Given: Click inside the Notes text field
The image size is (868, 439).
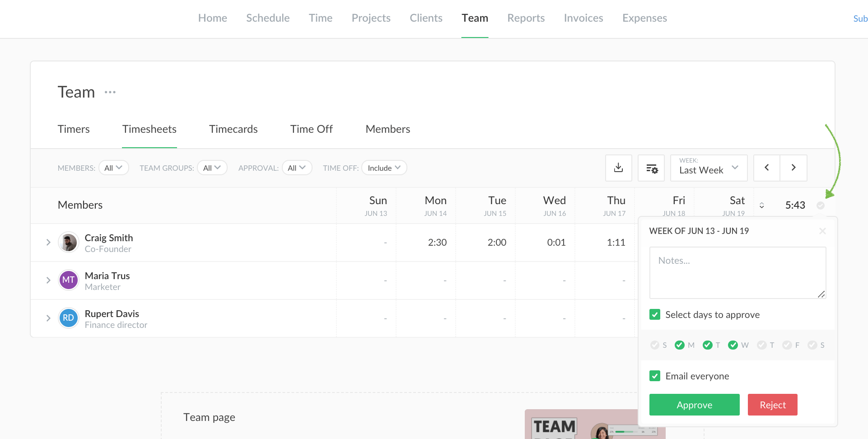Looking at the screenshot, I should coord(737,272).
